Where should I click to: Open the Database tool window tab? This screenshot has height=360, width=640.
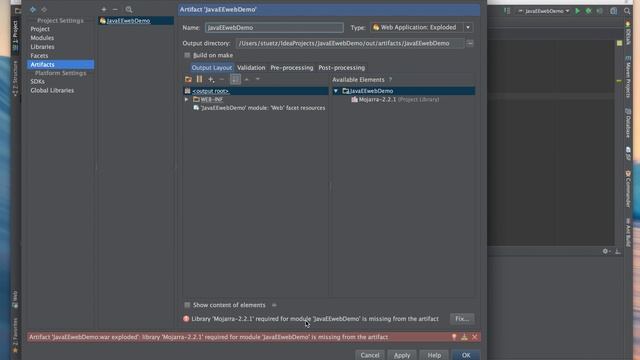point(628,123)
